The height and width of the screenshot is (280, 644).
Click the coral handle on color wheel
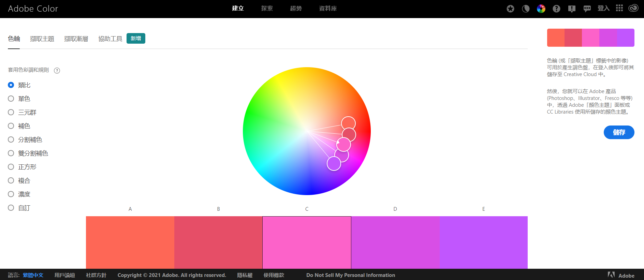(x=349, y=122)
